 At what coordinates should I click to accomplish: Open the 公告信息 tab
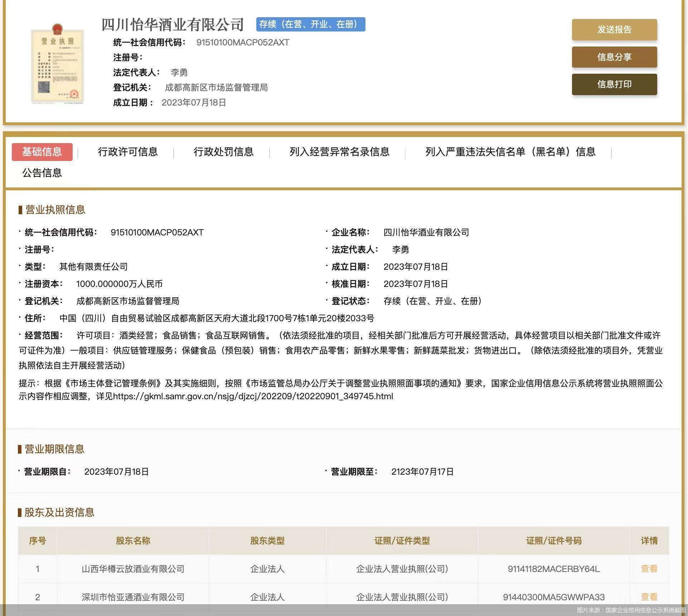[42, 173]
